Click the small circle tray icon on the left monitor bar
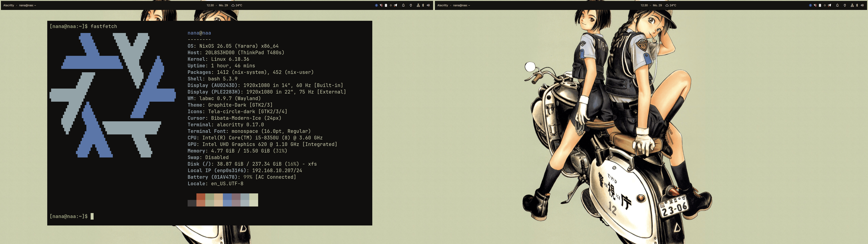868x244 pixels. (x=391, y=5)
